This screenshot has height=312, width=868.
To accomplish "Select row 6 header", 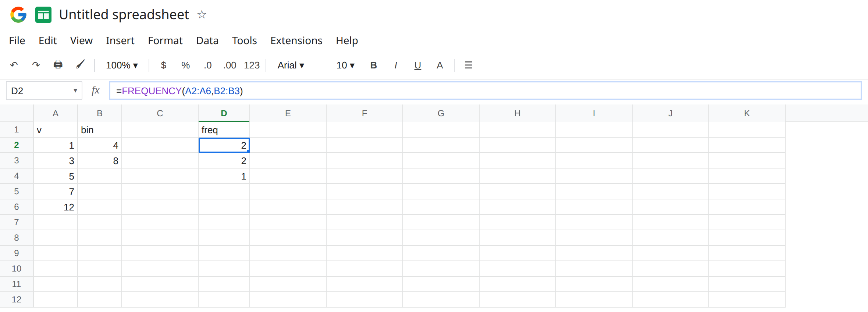I will click(x=17, y=207).
